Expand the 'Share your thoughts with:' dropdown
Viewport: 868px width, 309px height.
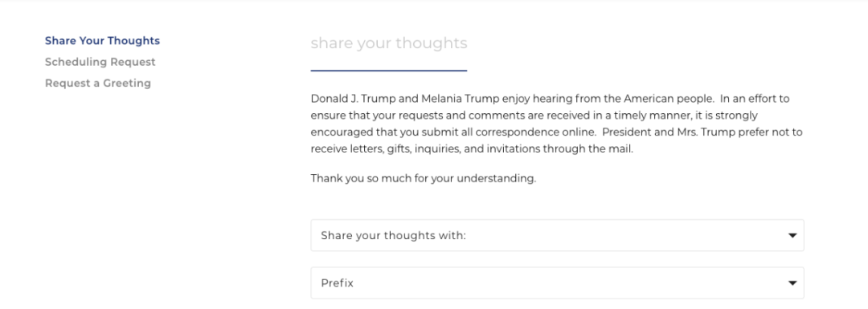pos(557,235)
